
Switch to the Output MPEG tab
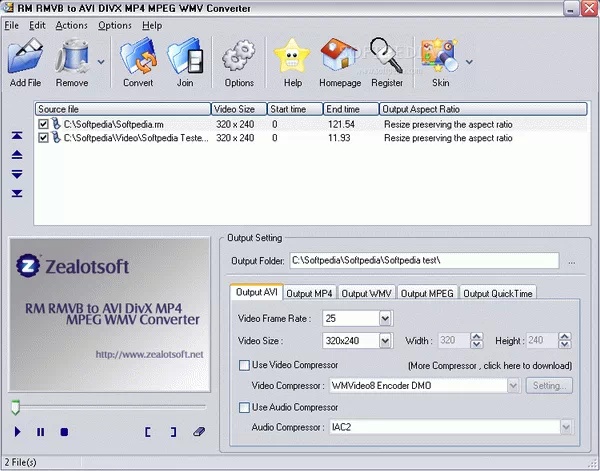pyautogui.click(x=427, y=293)
